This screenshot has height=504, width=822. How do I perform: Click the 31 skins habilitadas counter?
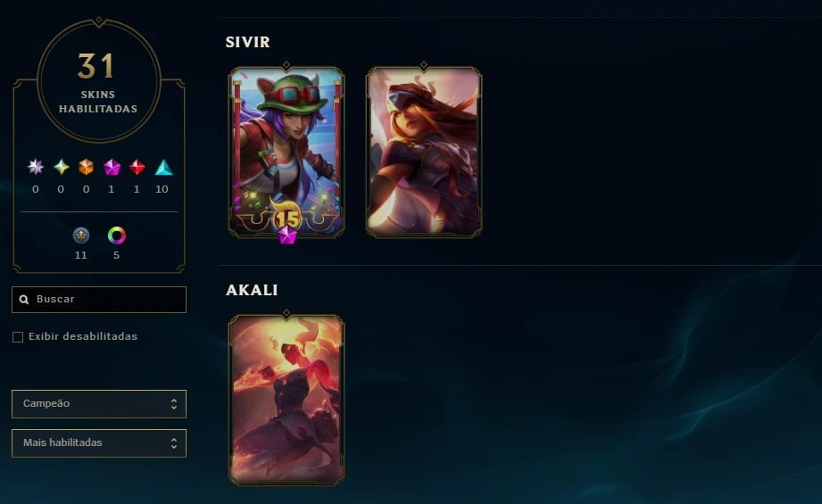tap(98, 81)
